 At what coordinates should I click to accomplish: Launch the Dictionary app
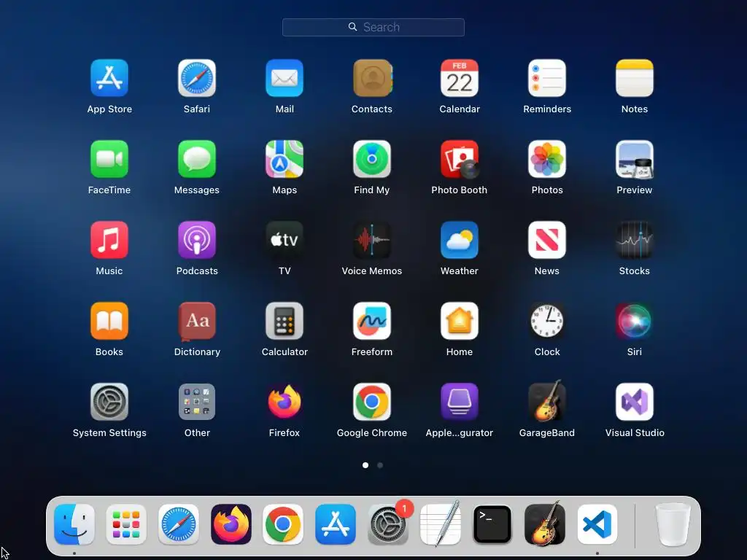197,321
